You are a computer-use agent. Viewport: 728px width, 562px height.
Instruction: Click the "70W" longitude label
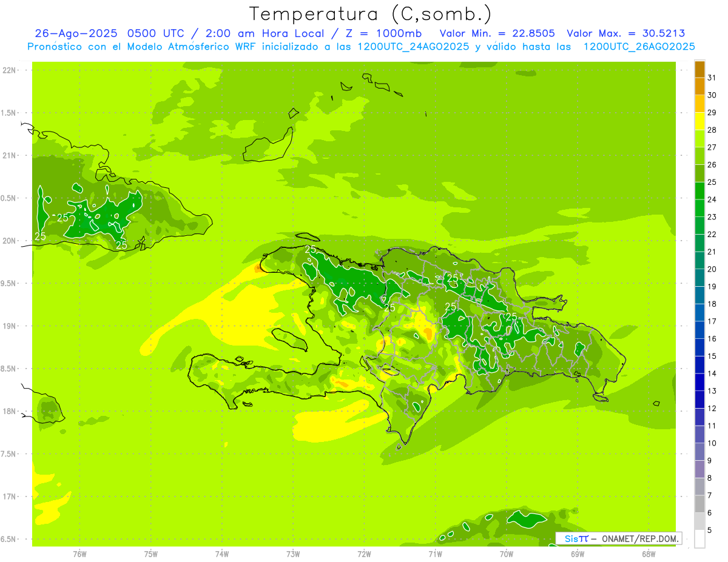pos(507,554)
